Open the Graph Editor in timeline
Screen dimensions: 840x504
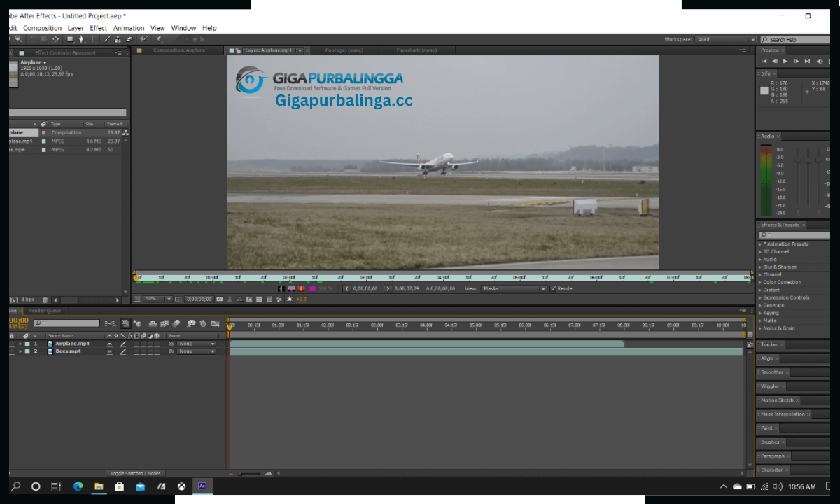215,323
